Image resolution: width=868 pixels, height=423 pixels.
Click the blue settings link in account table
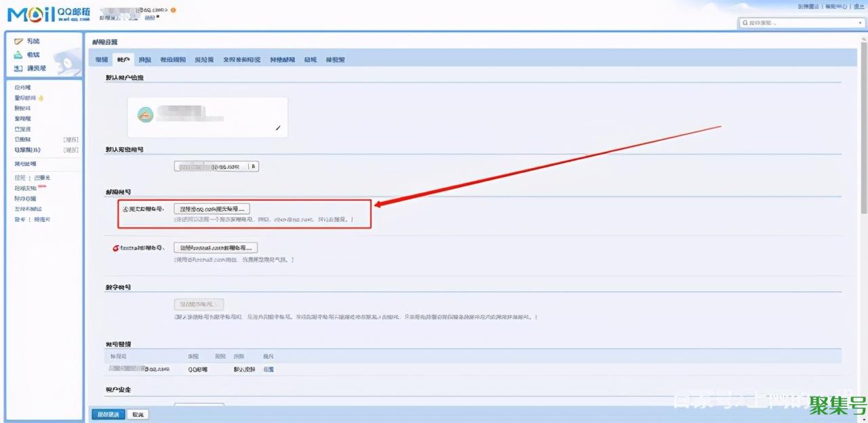pyautogui.click(x=269, y=369)
